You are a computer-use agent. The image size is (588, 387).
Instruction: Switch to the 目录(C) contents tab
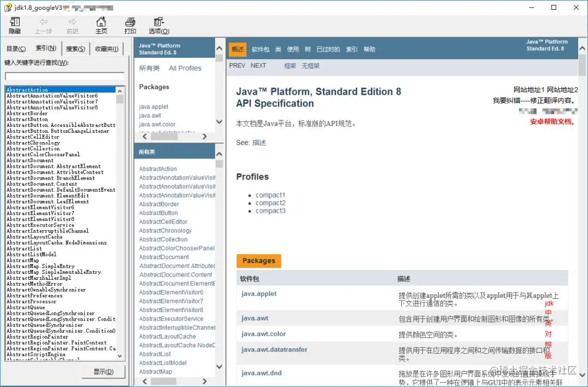pos(16,49)
